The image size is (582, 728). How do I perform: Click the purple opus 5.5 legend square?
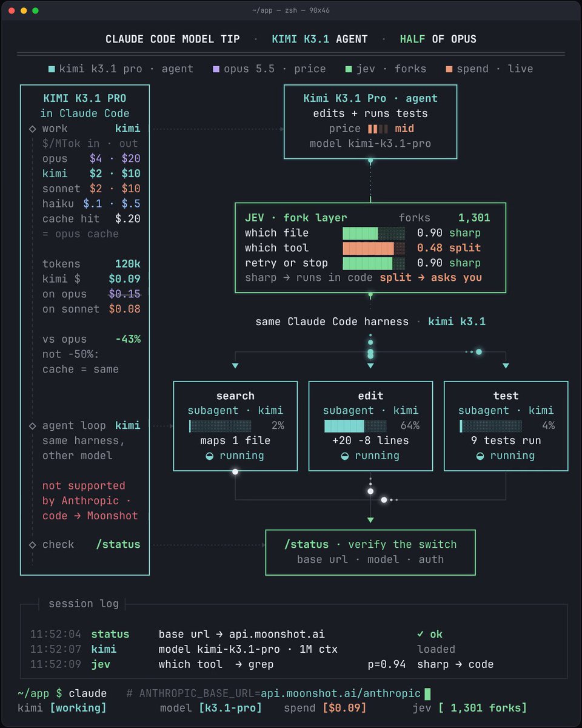click(x=215, y=69)
